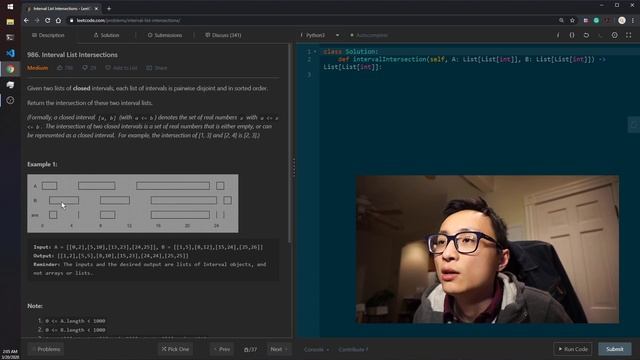The image size is (640, 360).
Task: Go back with the browser back arrow
Action: point(26,20)
